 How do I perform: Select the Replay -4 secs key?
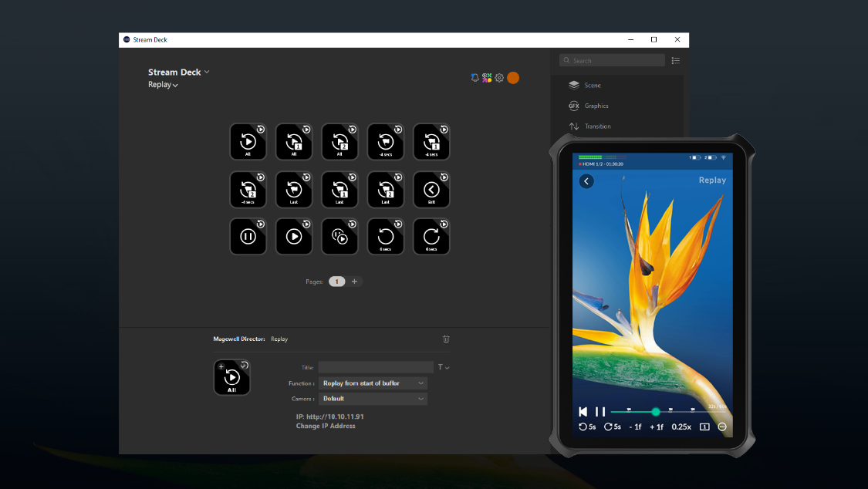(386, 141)
